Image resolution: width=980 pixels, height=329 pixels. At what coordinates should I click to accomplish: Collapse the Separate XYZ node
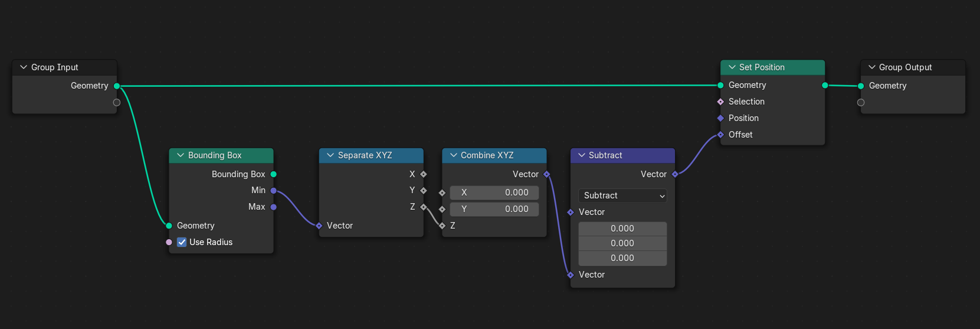click(x=330, y=155)
